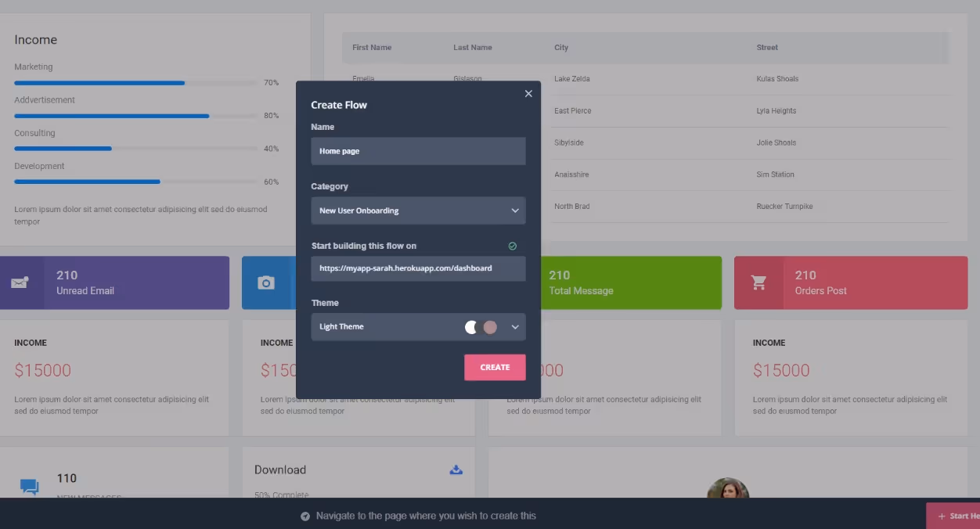Click the Start Here button
Screen dimensions: 980x529
tap(953, 516)
